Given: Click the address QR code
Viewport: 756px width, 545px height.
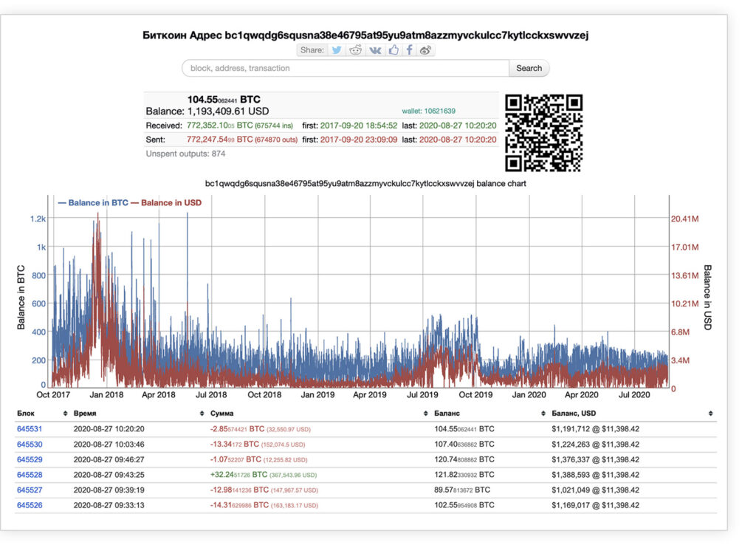Looking at the screenshot, I should click(543, 133).
